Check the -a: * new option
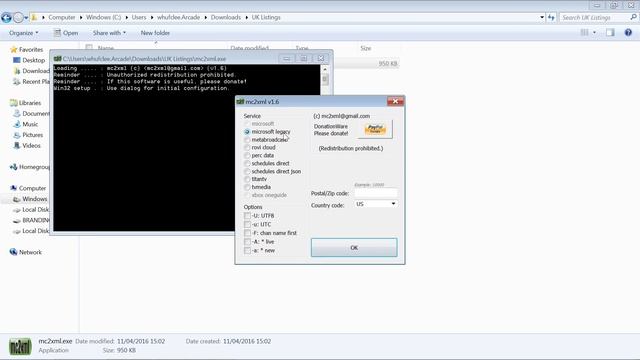640x360 pixels. click(247, 251)
